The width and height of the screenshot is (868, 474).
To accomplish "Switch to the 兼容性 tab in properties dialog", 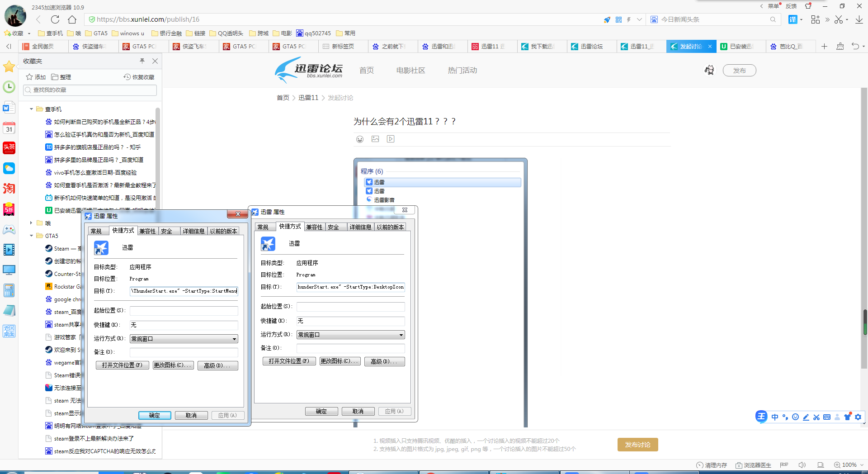I will pyautogui.click(x=147, y=231).
